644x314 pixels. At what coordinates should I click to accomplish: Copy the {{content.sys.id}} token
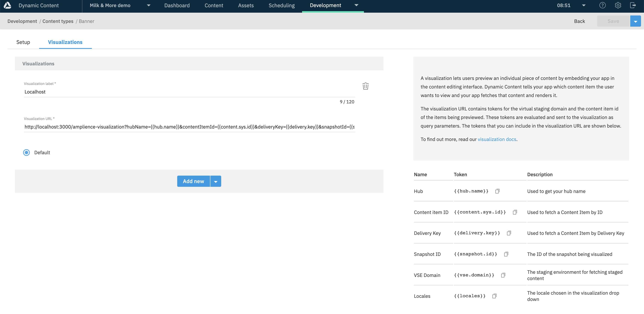pyautogui.click(x=515, y=212)
